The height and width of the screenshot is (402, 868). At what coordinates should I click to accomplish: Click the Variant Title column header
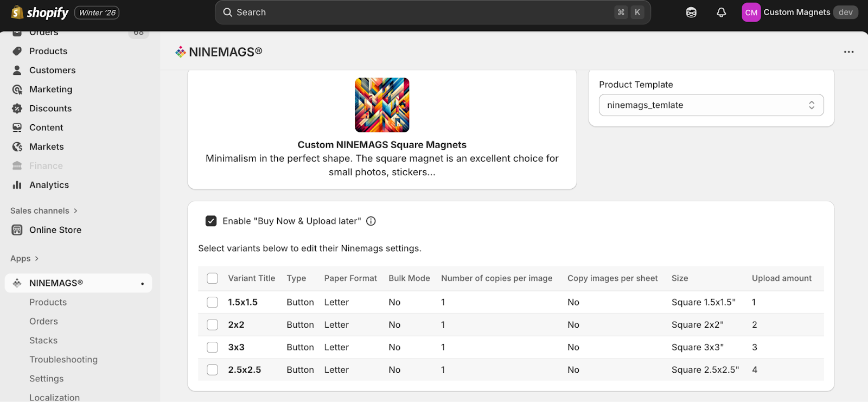click(252, 278)
